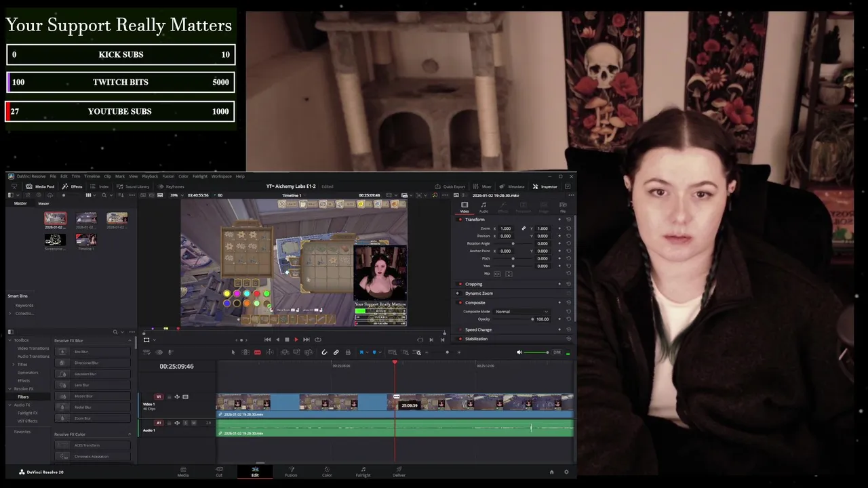The height and width of the screenshot is (488, 868).
Task: Switch to the Deliver page
Action: tap(399, 471)
